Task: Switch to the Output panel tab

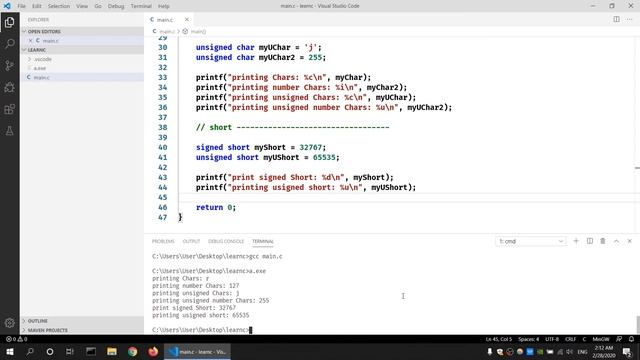Action: coord(191,241)
